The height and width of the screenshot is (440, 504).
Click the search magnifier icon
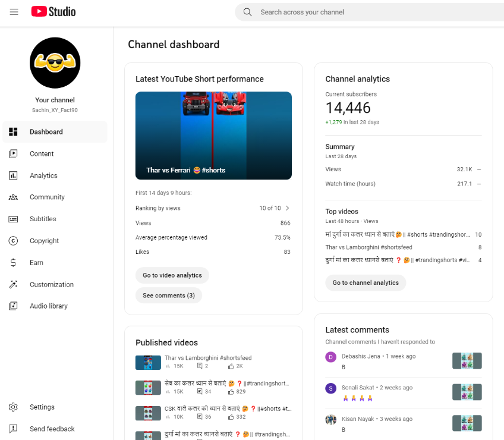tap(247, 12)
